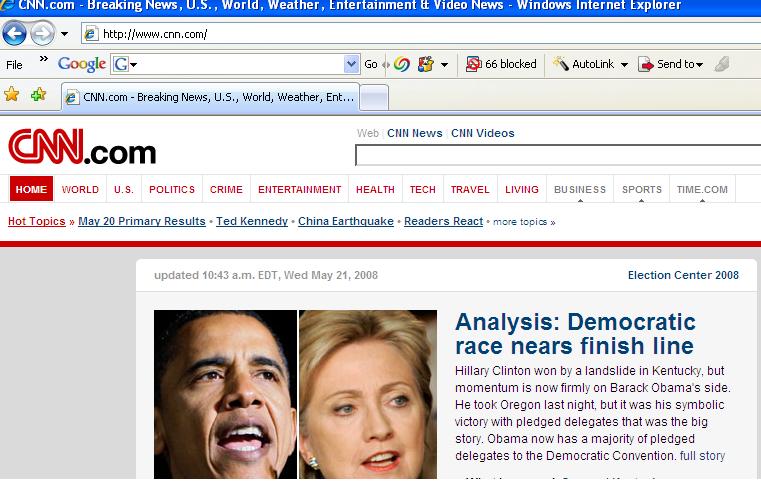This screenshot has width=761, height=481.
Task: Click the browser Forward arrow button
Action: click(42, 34)
